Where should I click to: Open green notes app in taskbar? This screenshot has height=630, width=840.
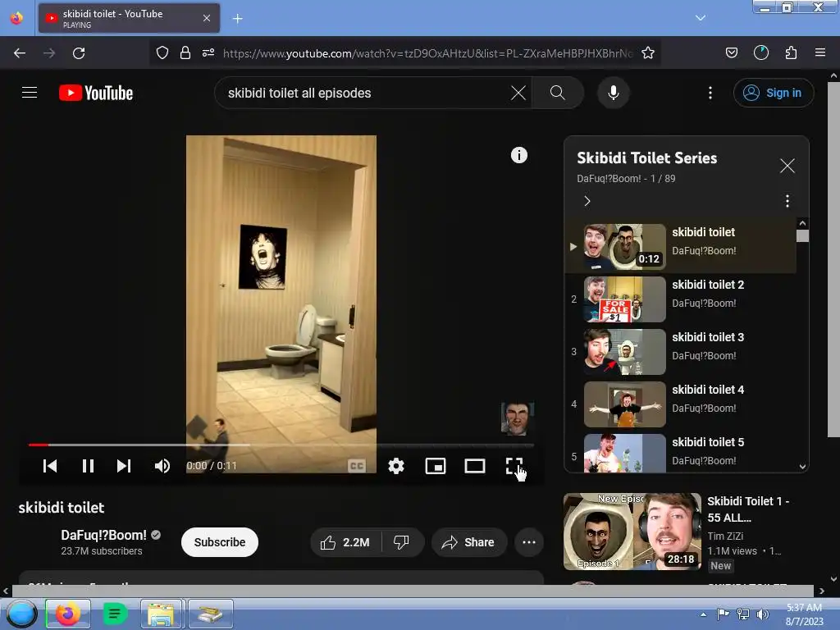pos(115,614)
